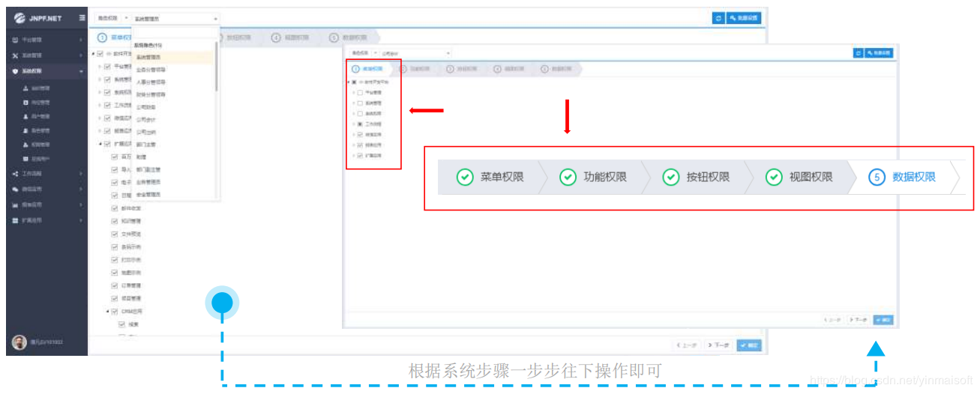Switch to 视图权限 step in back window
This screenshot has width=980, height=394.
pyautogui.click(x=292, y=37)
